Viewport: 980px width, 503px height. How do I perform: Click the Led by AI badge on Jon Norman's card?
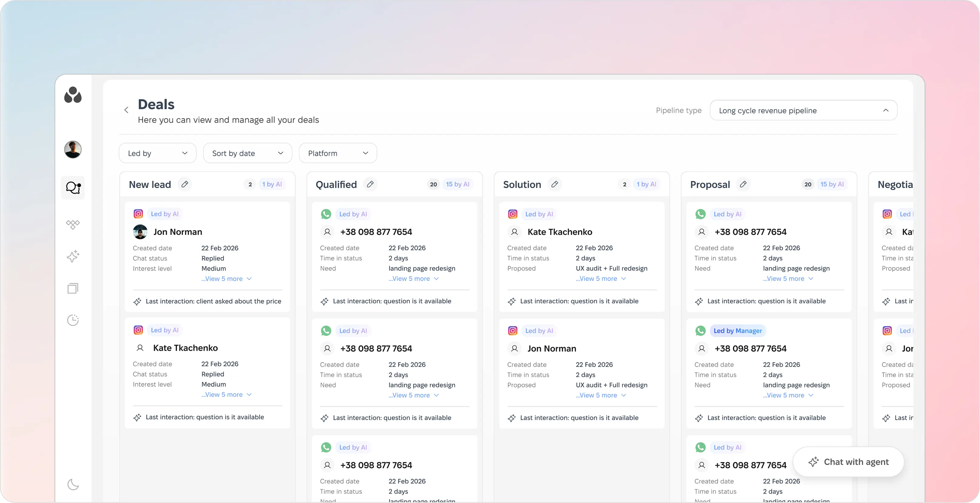coord(164,214)
